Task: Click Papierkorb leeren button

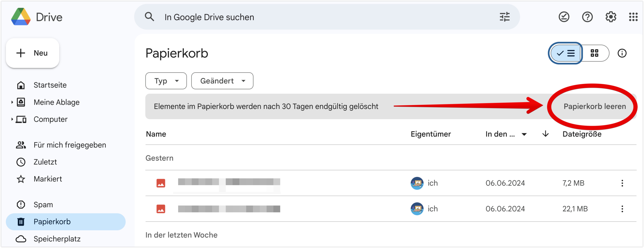Action: [x=595, y=106]
